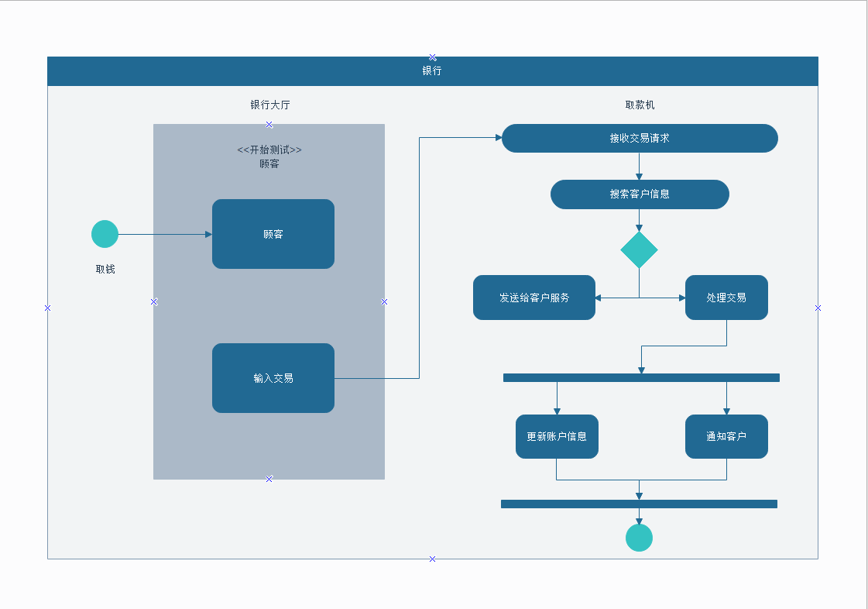Image resolution: width=868 pixels, height=609 pixels.
Task: Click the 银行 swimlane title bar
Action: tap(432, 71)
